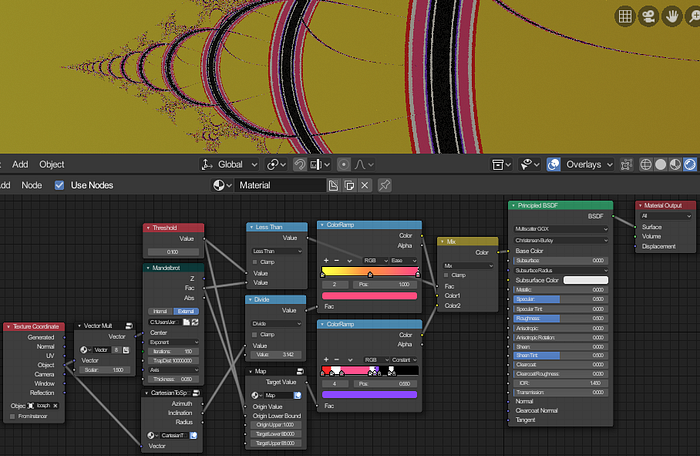Switch to rendered viewport shading icon
Screen dimensions: 700x456
coord(690,165)
